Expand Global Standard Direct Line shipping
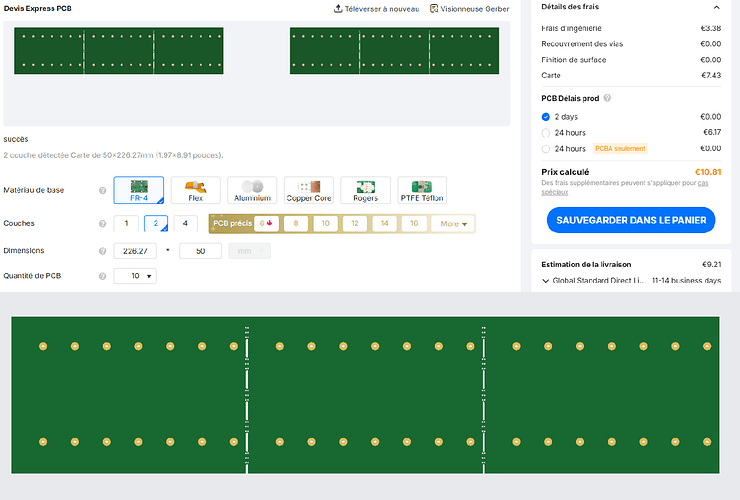Screen dimensions: 740x500 pos(546,281)
